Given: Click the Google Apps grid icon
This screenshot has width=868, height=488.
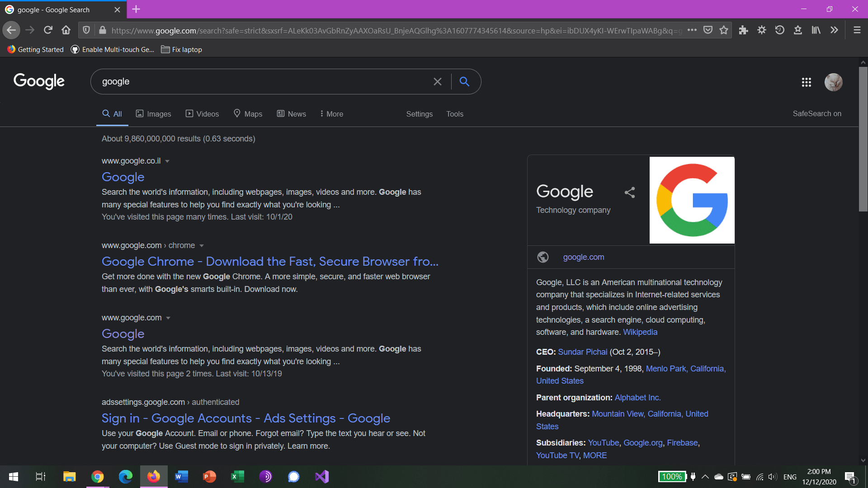Looking at the screenshot, I should (806, 82).
